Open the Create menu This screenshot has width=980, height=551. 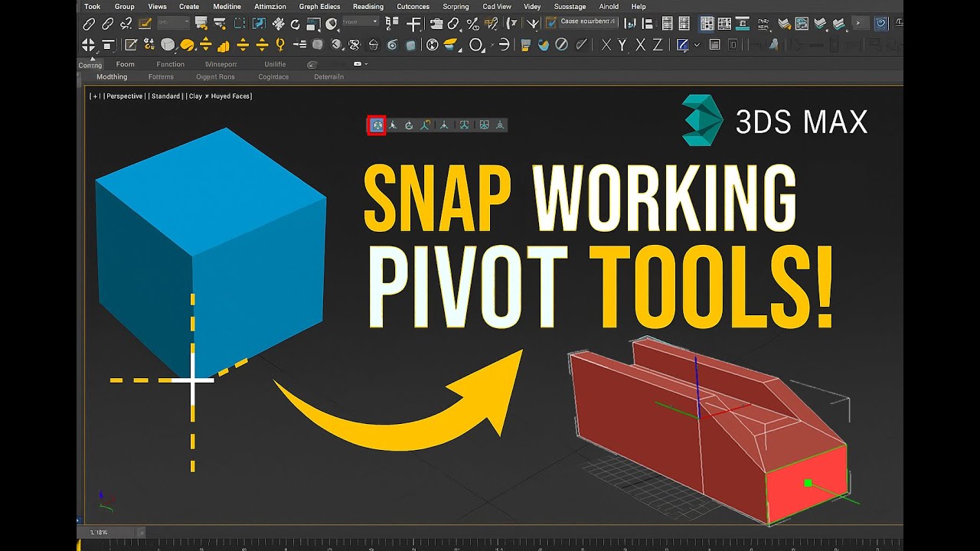pyautogui.click(x=189, y=6)
